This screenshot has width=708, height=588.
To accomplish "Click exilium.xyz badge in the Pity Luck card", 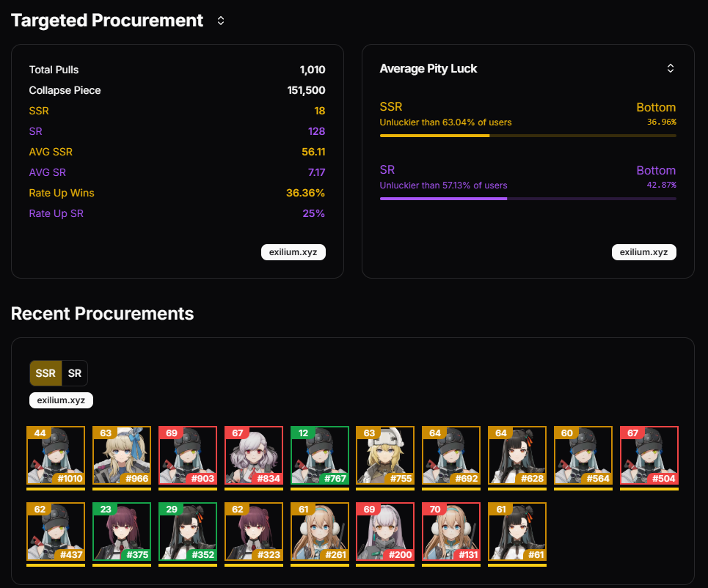I will tap(644, 252).
